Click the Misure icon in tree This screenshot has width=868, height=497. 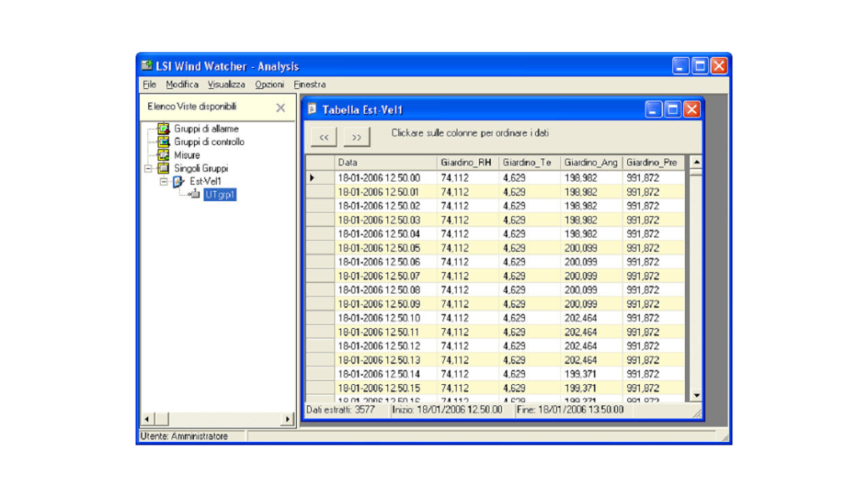pyautogui.click(x=164, y=155)
